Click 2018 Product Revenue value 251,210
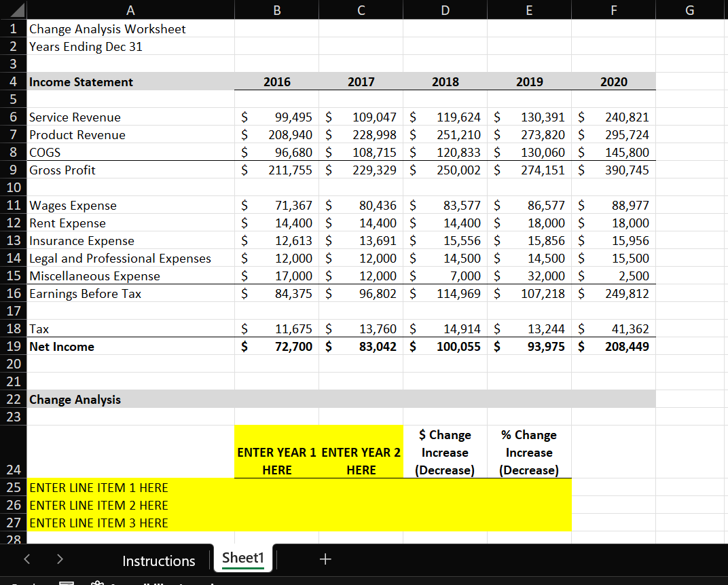 point(445,134)
